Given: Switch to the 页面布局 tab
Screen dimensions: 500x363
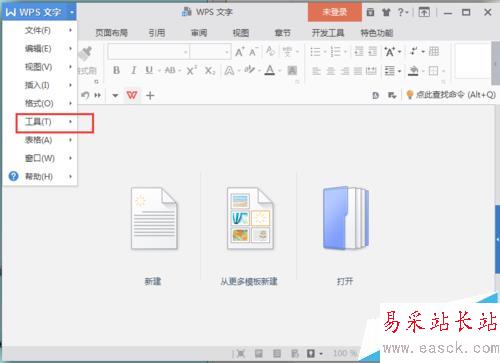Looking at the screenshot, I should [111, 33].
